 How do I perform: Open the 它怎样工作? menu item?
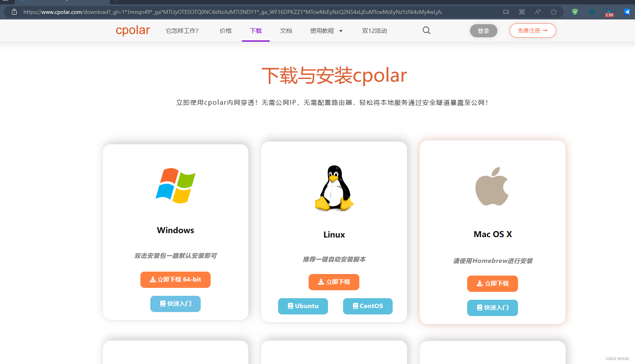[x=182, y=31]
